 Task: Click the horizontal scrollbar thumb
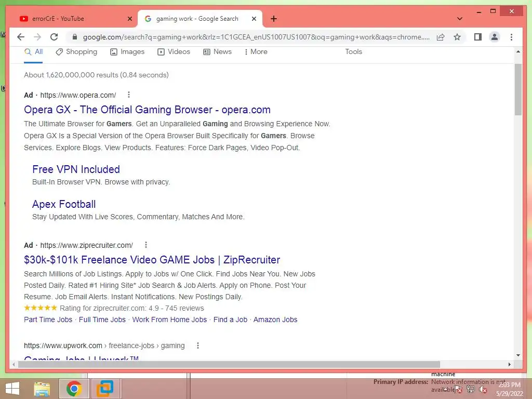[x=229, y=364]
